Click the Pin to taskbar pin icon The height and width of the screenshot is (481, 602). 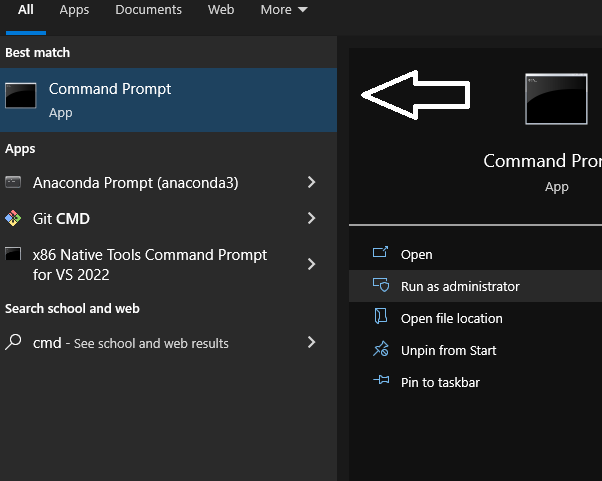point(381,380)
